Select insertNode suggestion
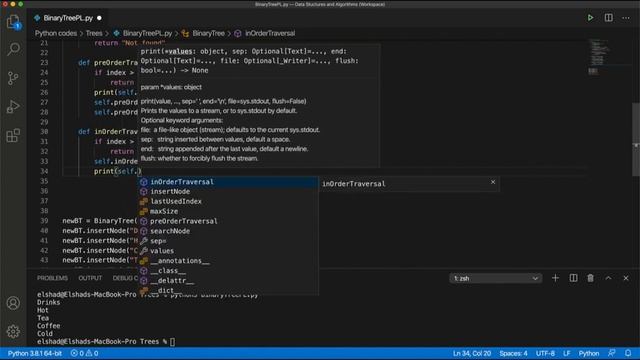The width and height of the screenshot is (640, 360). 229,192
